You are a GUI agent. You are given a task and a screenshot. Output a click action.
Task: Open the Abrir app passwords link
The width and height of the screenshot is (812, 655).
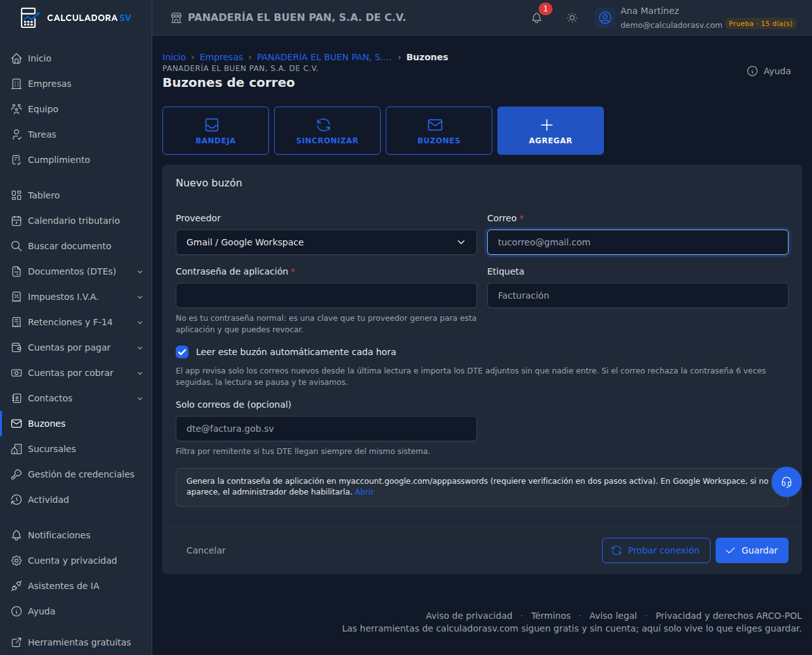(x=364, y=492)
